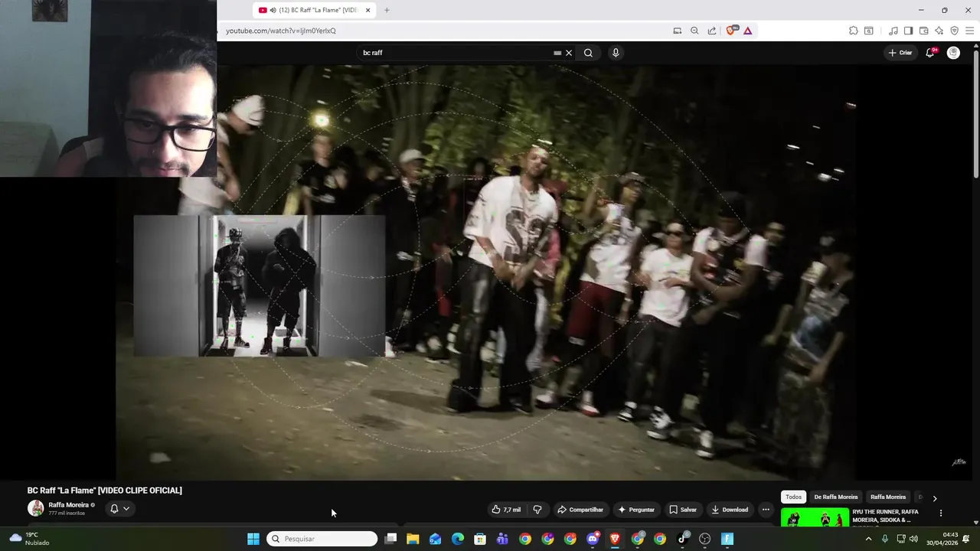Open Discord from the taskbar

point(593,539)
